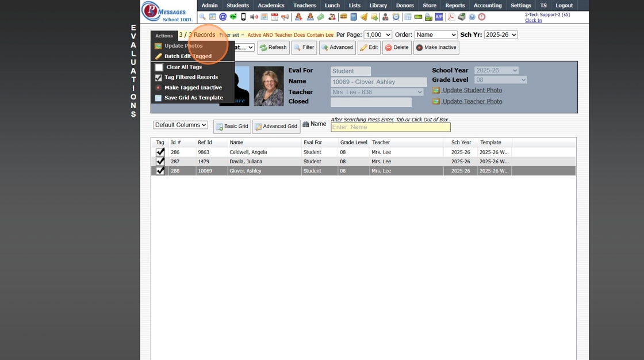This screenshot has height=360, width=644.
Task: Select Make Tagged Inactive action
Action: coord(193,87)
